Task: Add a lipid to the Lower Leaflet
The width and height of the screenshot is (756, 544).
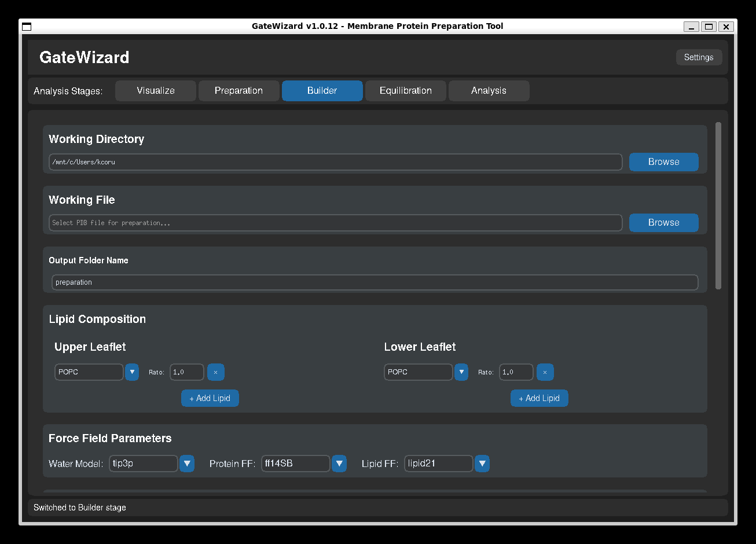Action: (x=539, y=398)
